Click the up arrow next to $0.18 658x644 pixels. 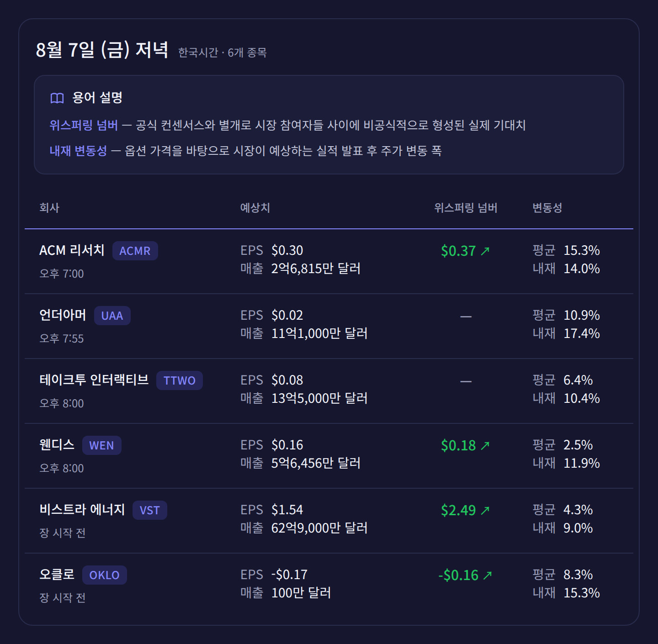(485, 445)
